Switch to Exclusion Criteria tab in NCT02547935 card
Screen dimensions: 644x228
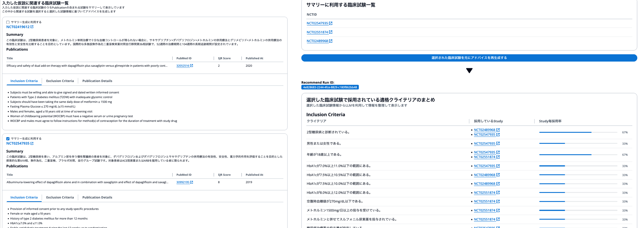pyautogui.click(x=60, y=197)
